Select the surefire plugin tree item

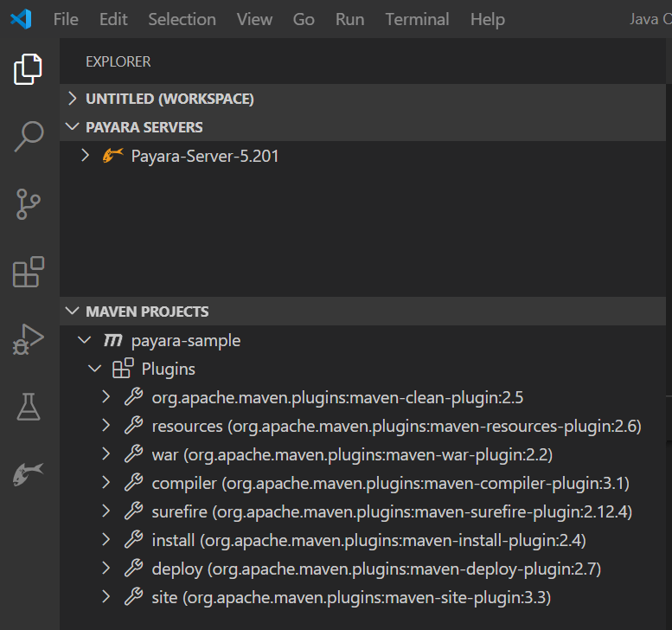point(392,511)
